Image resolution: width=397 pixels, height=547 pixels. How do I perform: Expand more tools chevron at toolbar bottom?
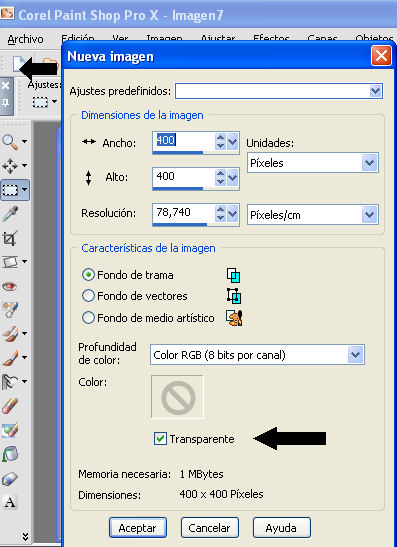(x=25, y=536)
